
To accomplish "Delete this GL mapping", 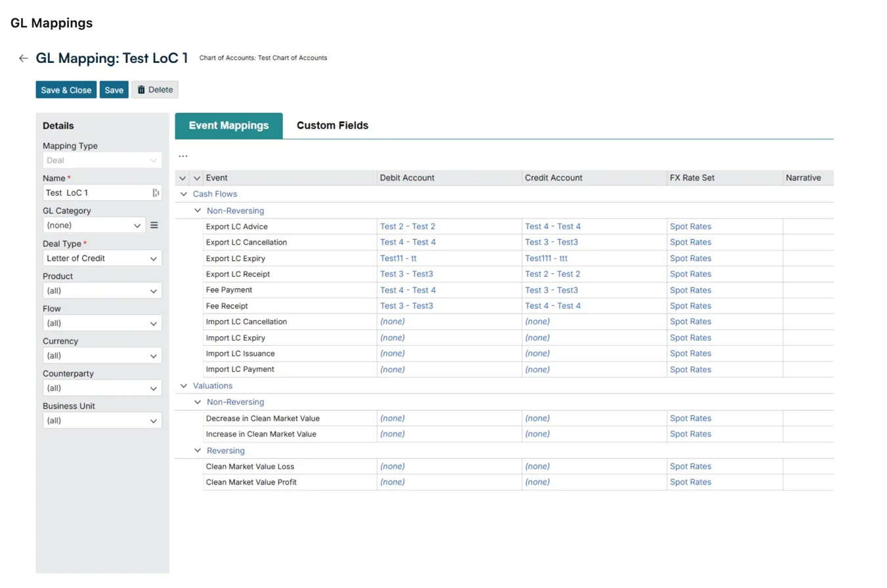I will coord(155,90).
